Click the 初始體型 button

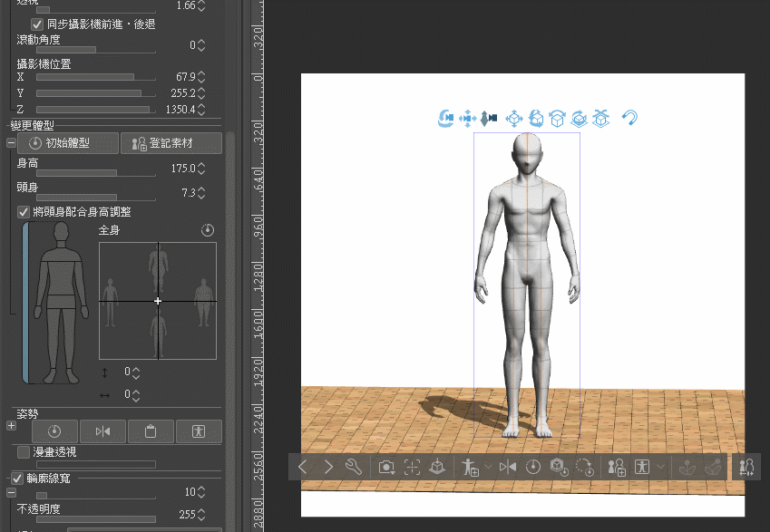point(69,143)
